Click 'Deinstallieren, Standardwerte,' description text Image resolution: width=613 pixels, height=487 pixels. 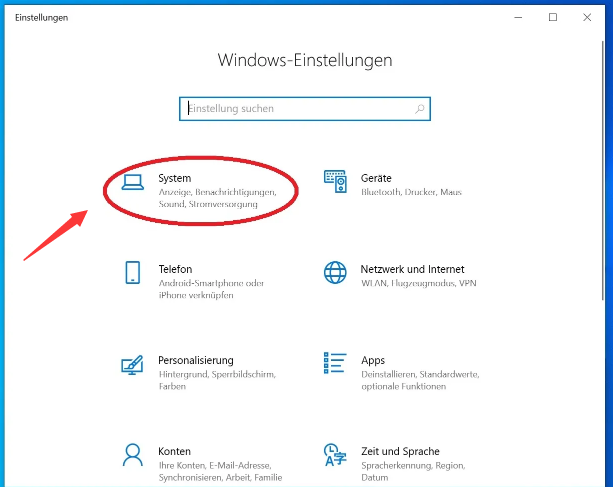[420, 374]
